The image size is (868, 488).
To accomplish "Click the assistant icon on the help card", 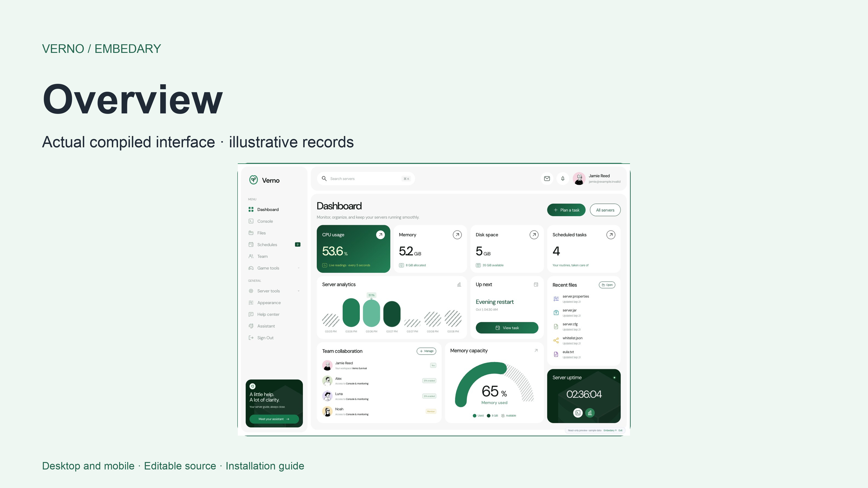I will 253,386.
